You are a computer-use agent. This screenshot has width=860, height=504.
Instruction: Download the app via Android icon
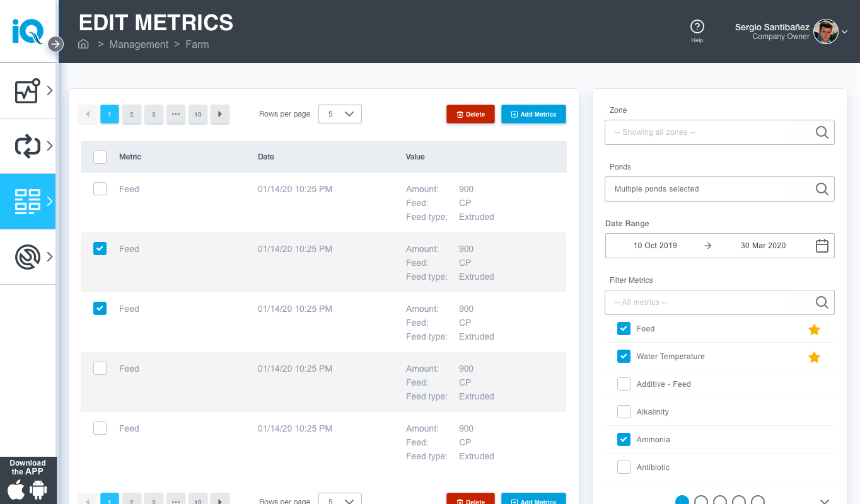tap(38, 490)
